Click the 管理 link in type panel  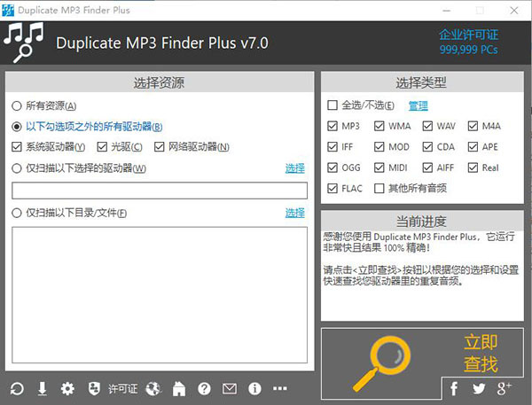coord(418,105)
